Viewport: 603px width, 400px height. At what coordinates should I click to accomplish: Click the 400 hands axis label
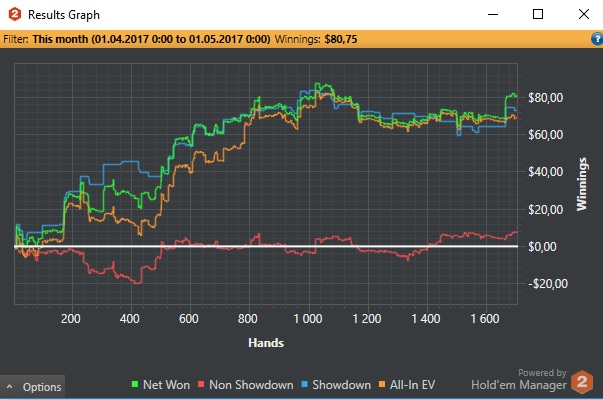click(130, 319)
